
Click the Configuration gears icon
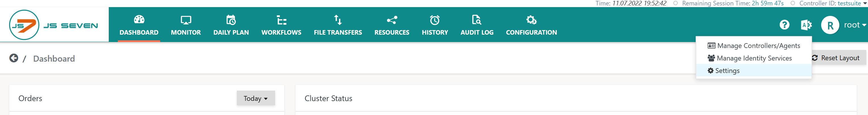[531, 20]
